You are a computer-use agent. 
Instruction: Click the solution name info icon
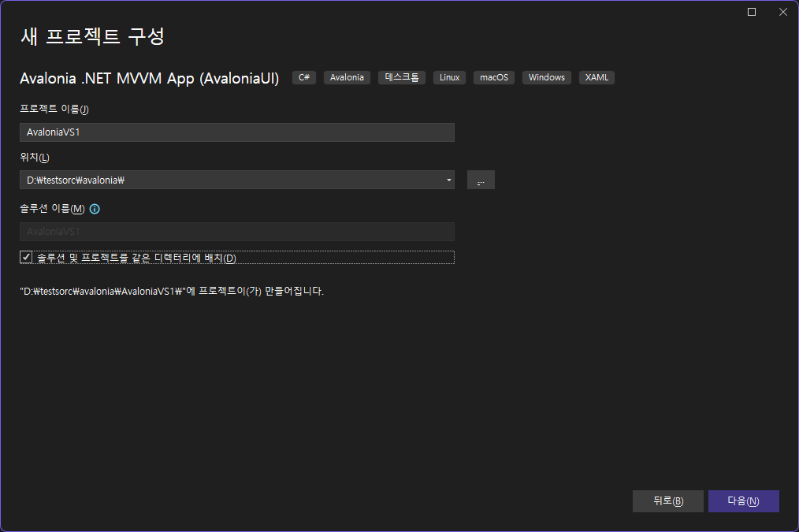tap(95, 209)
